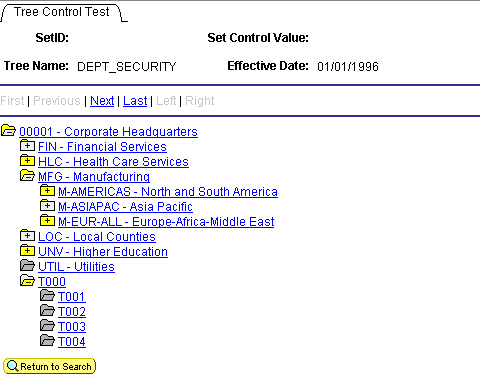Expand the M-ASIAPAC Asia Pacific folder

(x=47, y=205)
